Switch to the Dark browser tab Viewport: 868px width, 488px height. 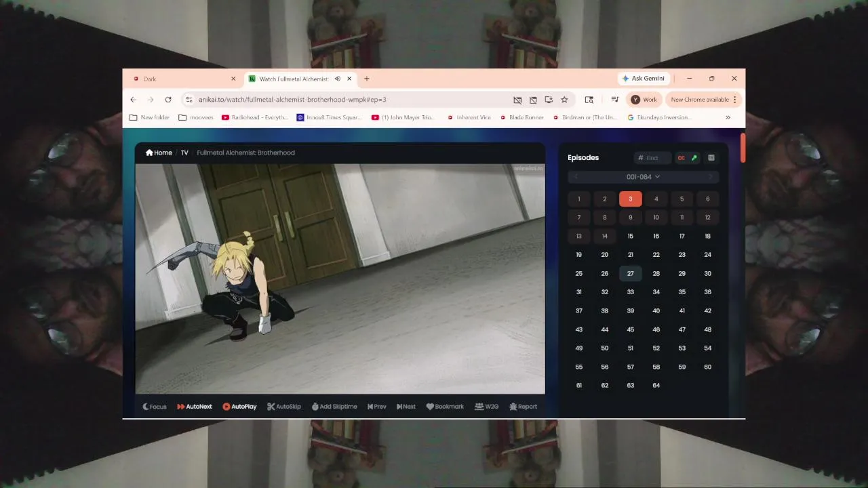pyautogui.click(x=183, y=79)
